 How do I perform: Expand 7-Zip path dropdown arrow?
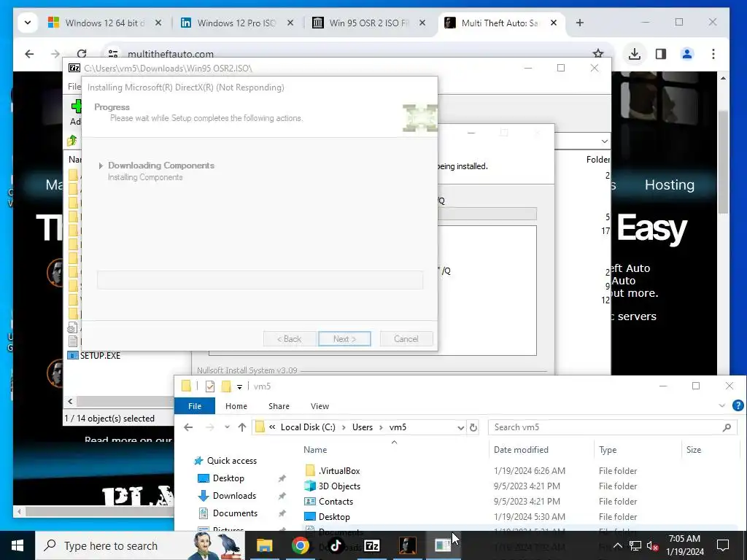[x=605, y=141]
